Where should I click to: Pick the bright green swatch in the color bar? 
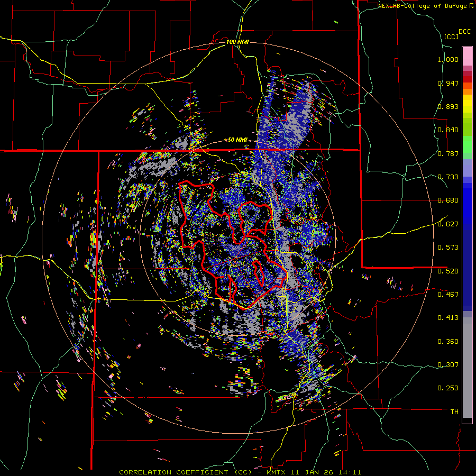(x=467, y=144)
